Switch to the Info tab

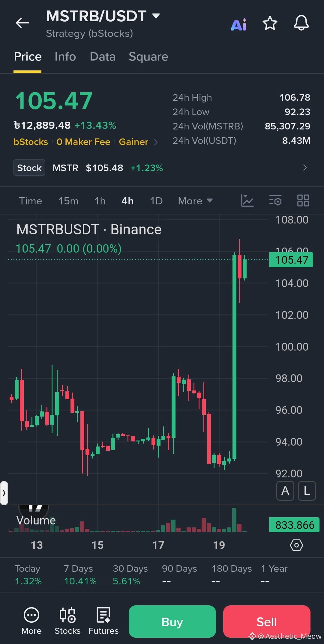tap(65, 57)
